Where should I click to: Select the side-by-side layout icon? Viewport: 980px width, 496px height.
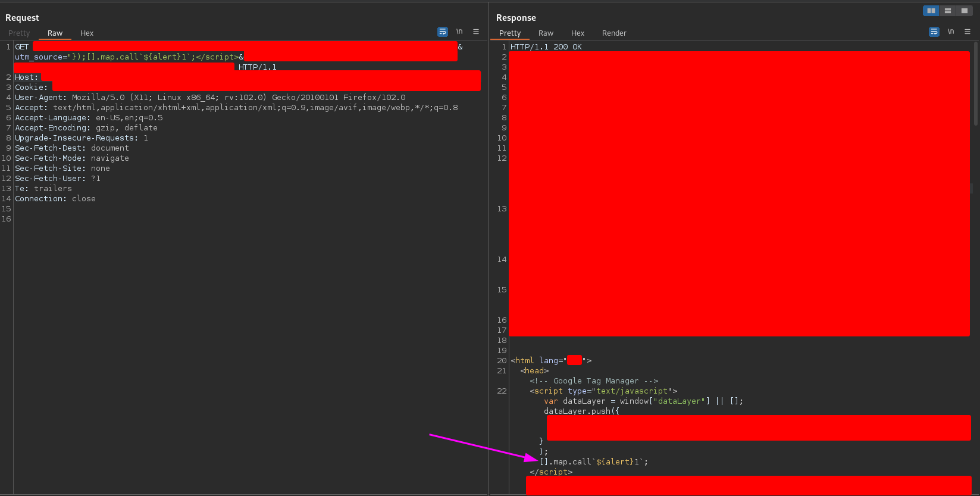[x=931, y=11]
